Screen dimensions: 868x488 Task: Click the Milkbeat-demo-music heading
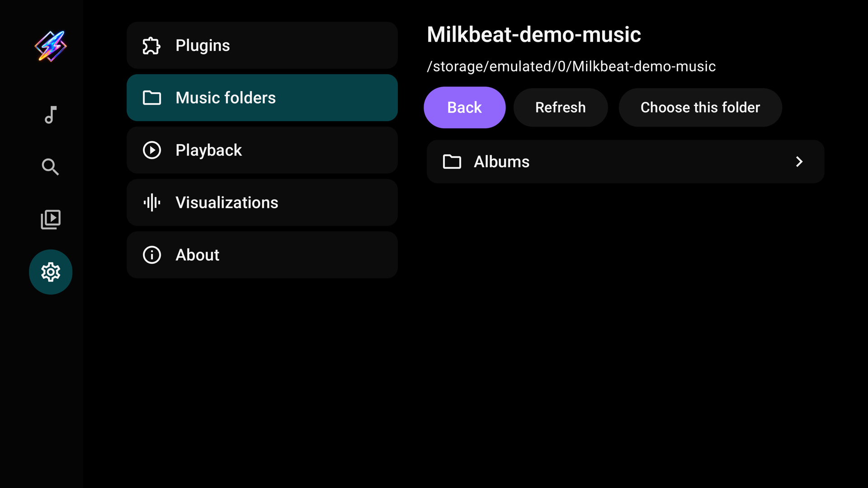pyautogui.click(x=534, y=35)
